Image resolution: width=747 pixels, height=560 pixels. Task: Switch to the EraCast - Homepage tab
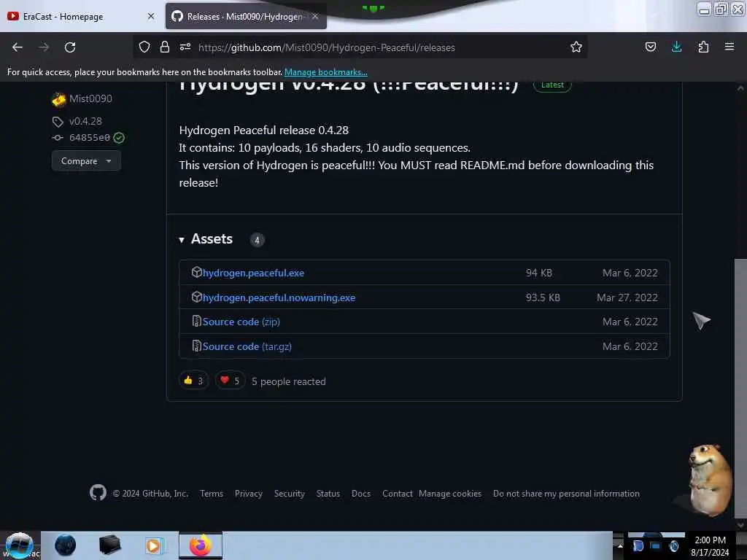(82, 16)
